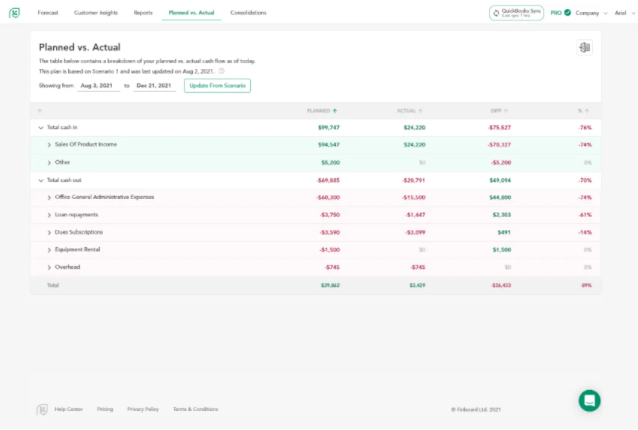Open the Privacy Policy link

tap(143, 409)
